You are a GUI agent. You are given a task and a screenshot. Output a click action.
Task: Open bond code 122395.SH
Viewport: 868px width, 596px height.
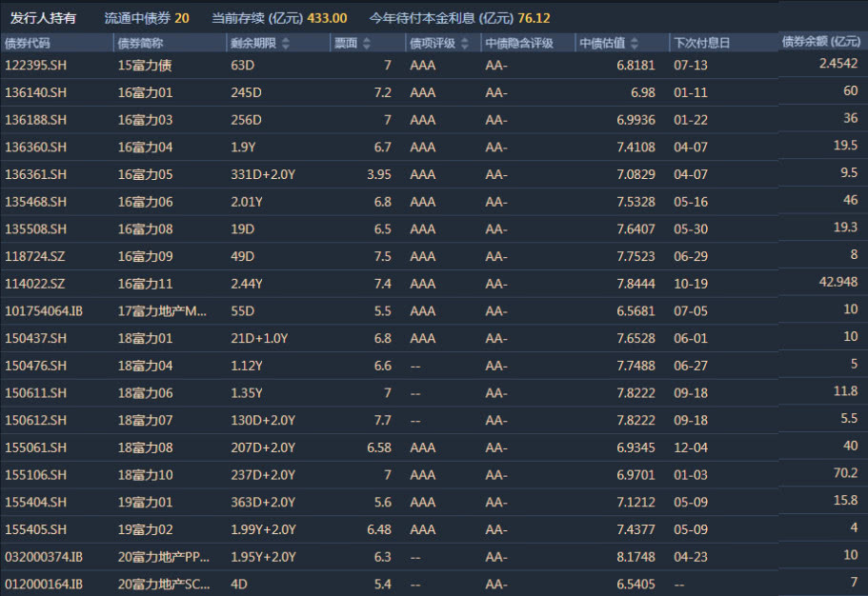pos(35,66)
